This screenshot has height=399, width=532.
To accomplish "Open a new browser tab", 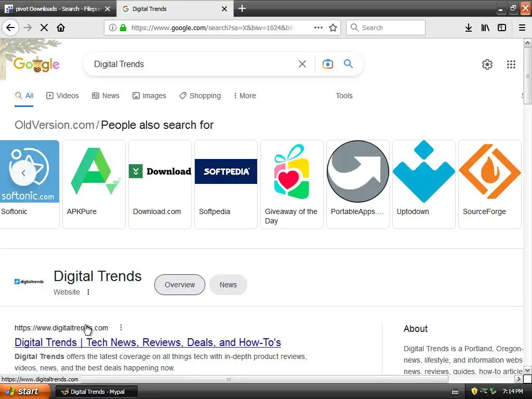I will coord(242,8).
